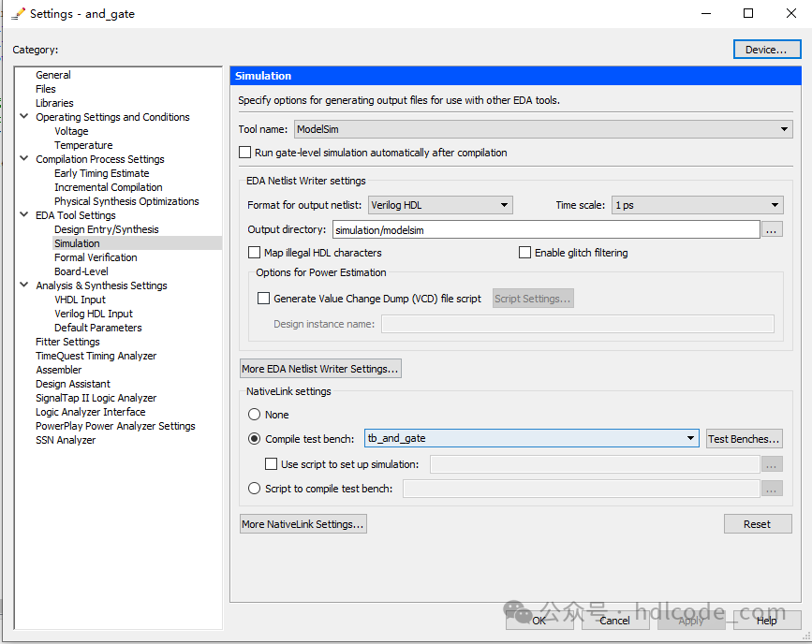
Task: Collapse Analysis & Synthesis Settings tree node
Action: [x=23, y=285]
